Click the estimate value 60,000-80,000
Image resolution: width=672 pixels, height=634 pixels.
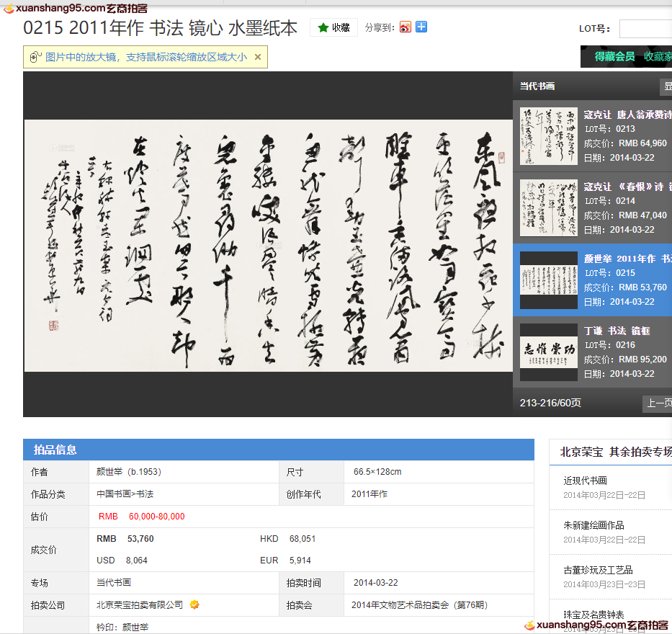coord(156,516)
